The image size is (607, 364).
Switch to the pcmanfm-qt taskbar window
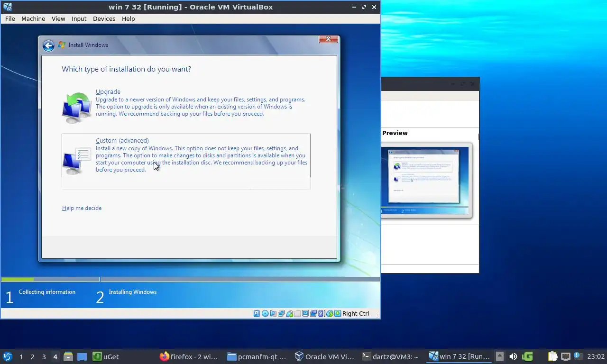(x=257, y=356)
